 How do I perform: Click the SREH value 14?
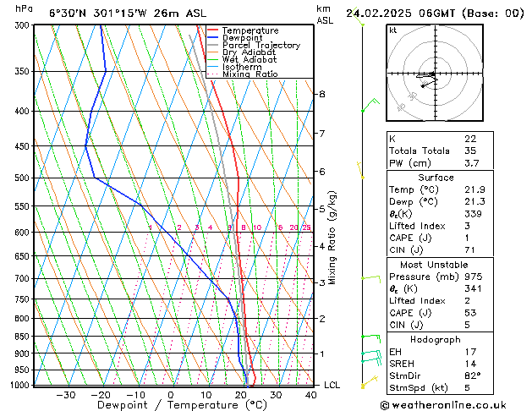point(470,364)
